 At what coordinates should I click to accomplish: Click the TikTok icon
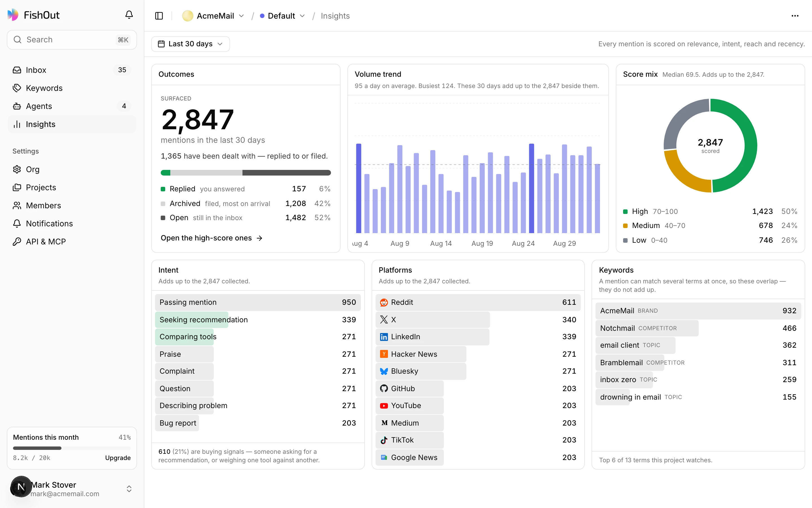384,440
